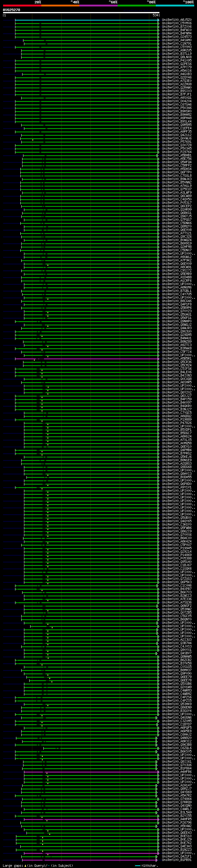This screenshot has height=868, width=197.
Task: Select the UniRef100_B9SI03 label
Action: pos(177,91)
